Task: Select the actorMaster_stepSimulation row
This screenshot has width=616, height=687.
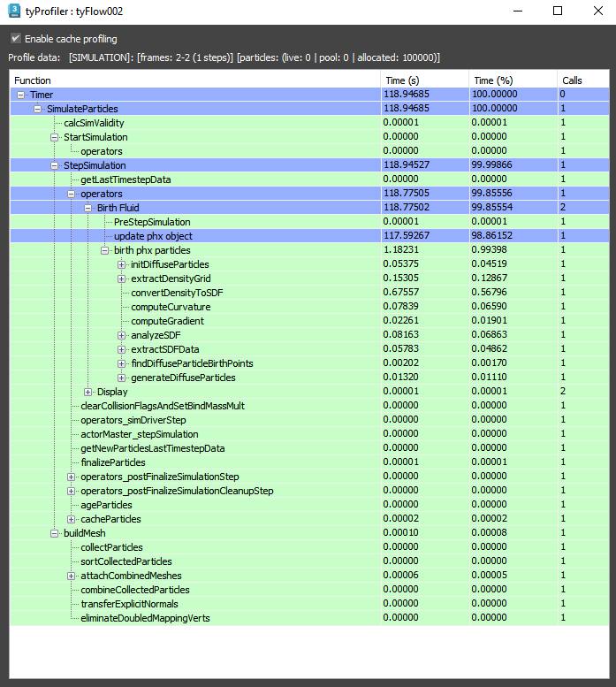Action: pos(309,434)
